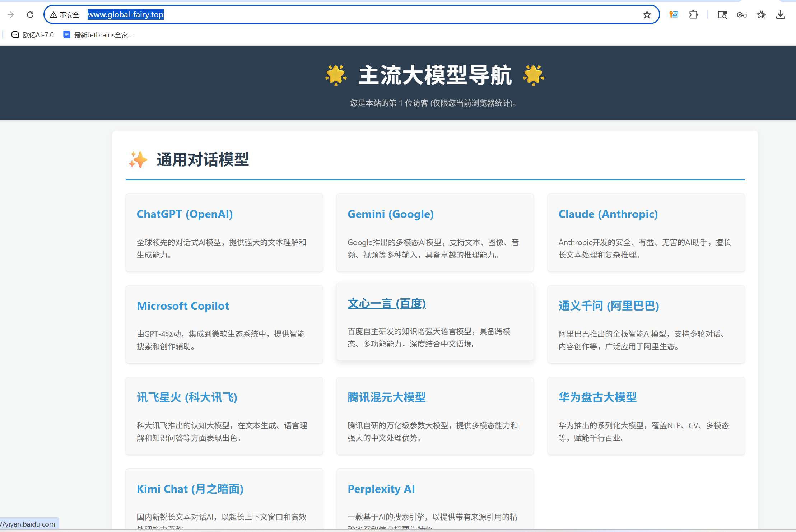Viewport: 796px width, 532px height.
Task: Open the Gemini (Google) link
Action: [390, 214]
